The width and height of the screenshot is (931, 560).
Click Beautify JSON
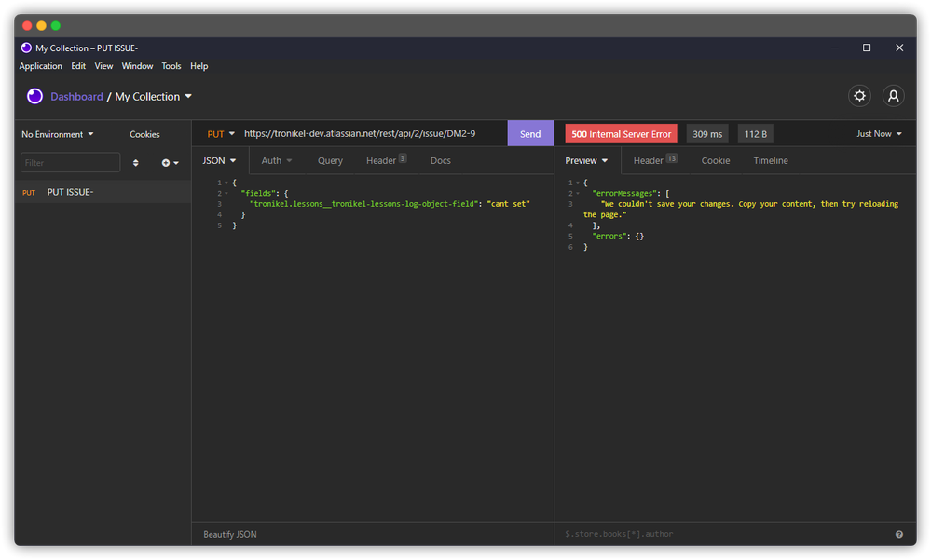pyautogui.click(x=230, y=535)
